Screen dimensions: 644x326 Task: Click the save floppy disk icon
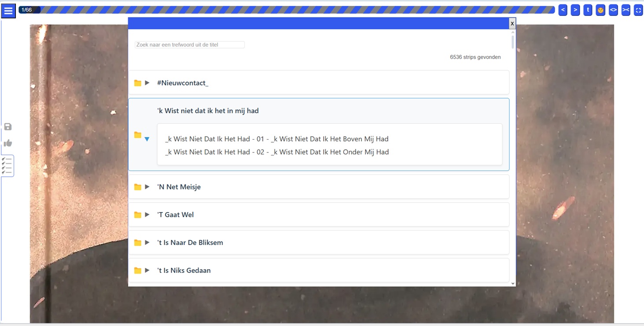(x=8, y=127)
